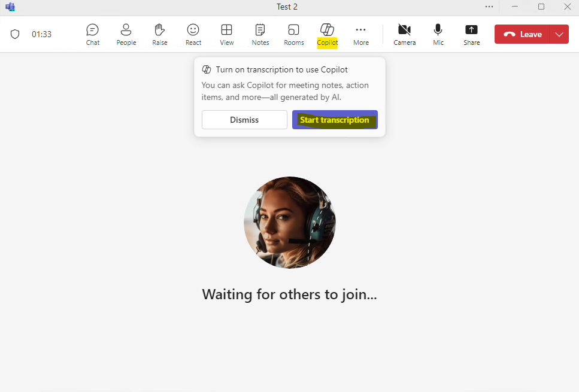579x392 pixels.
Task: Start transcription for Copilot
Action: tap(335, 120)
